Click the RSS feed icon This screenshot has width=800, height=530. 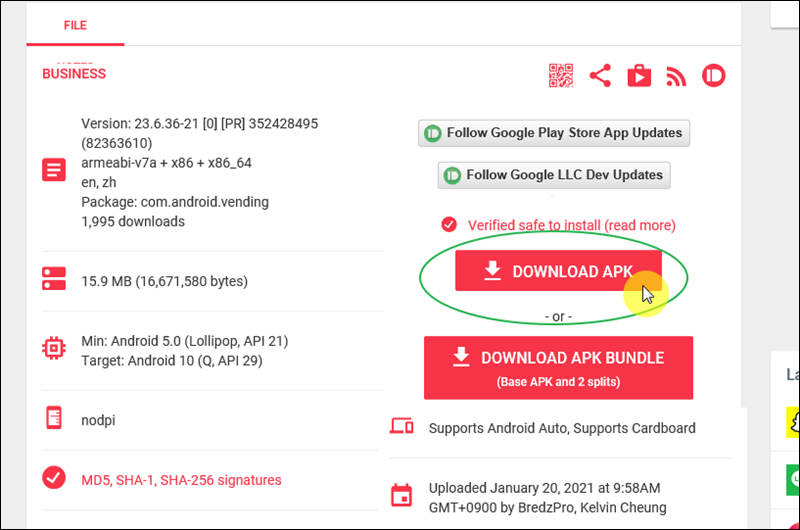676,77
